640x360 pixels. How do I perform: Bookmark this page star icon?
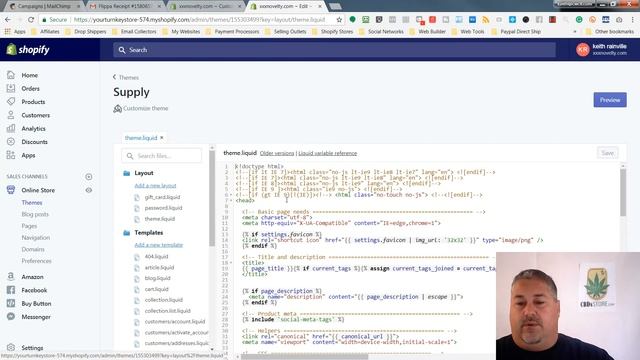click(339, 19)
